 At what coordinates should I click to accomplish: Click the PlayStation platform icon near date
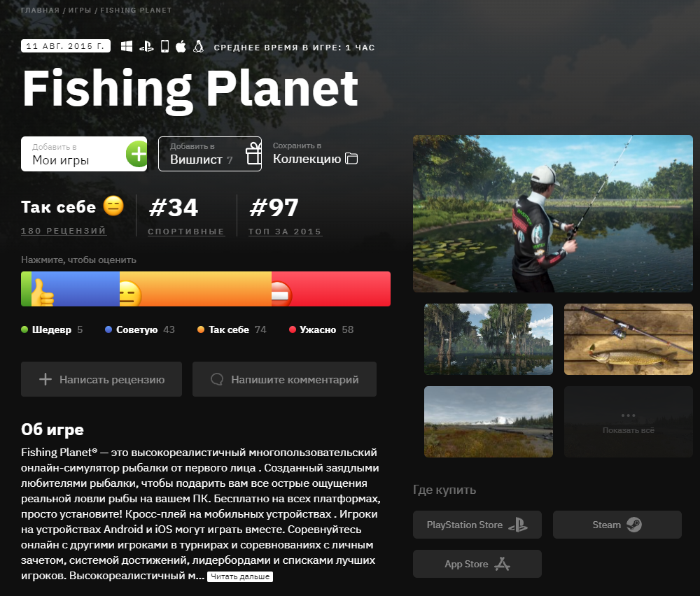(146, 46)
